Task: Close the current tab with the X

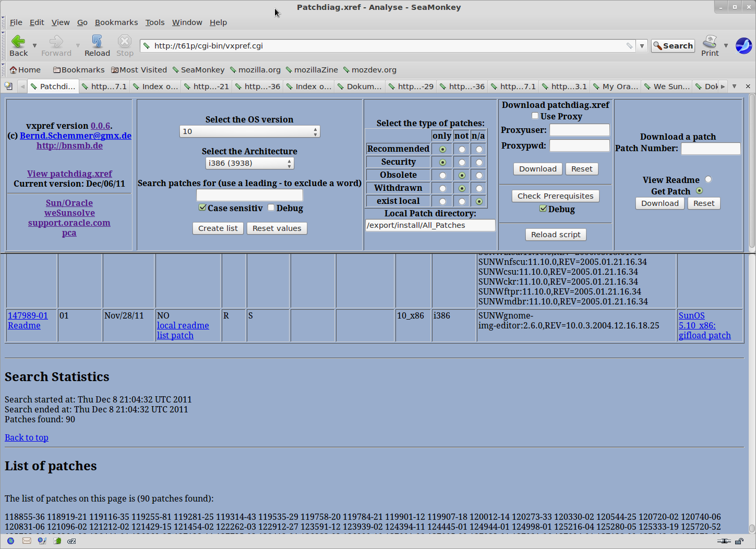Action: (748, 86)
